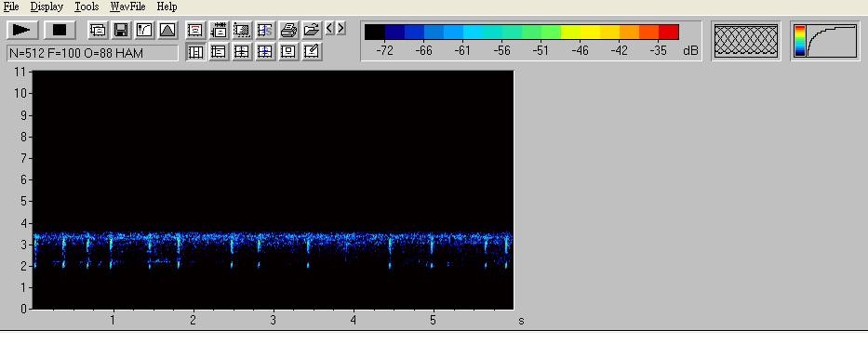This screenshot has width=868, height=357.
Task: Open the color curve mapping panel
Action: point(825,41)
